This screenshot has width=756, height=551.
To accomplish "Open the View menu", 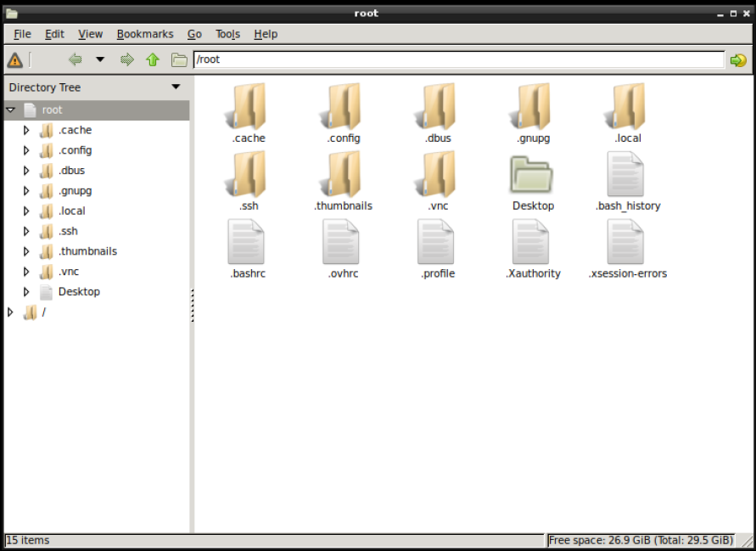I will click(x=90, y=34).
